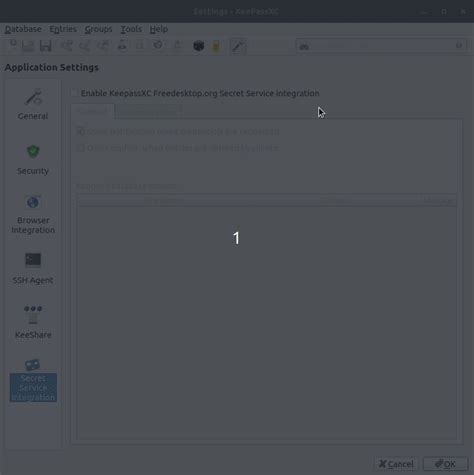
Task: Toggle don't confirm when entries are deleted
Action: coord(177,147)
